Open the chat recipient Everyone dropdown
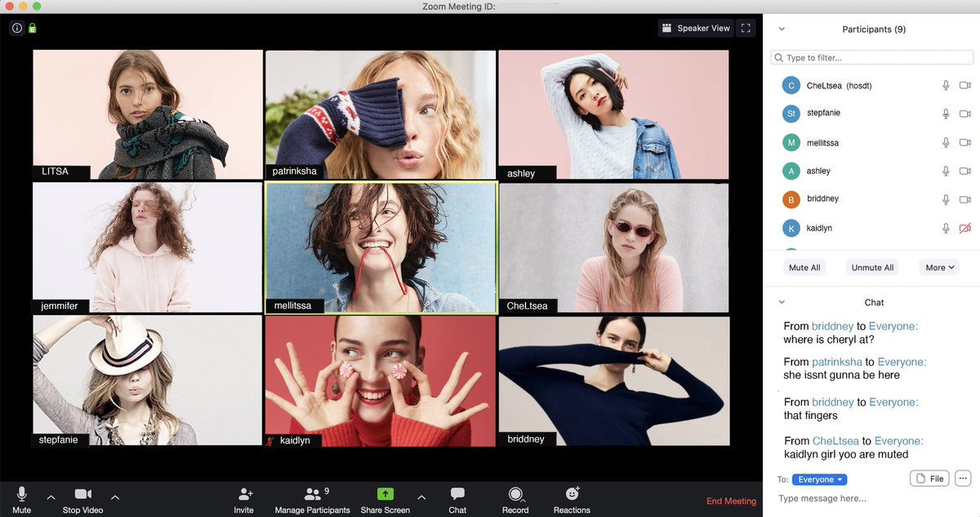This screenshot has height=517, width=980. pos(820,479)
